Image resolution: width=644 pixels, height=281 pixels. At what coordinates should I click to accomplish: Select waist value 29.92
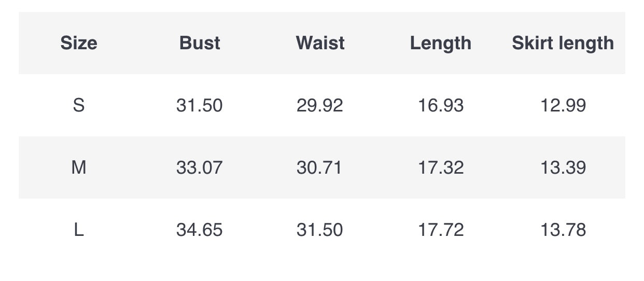click(x=320, y=105)
